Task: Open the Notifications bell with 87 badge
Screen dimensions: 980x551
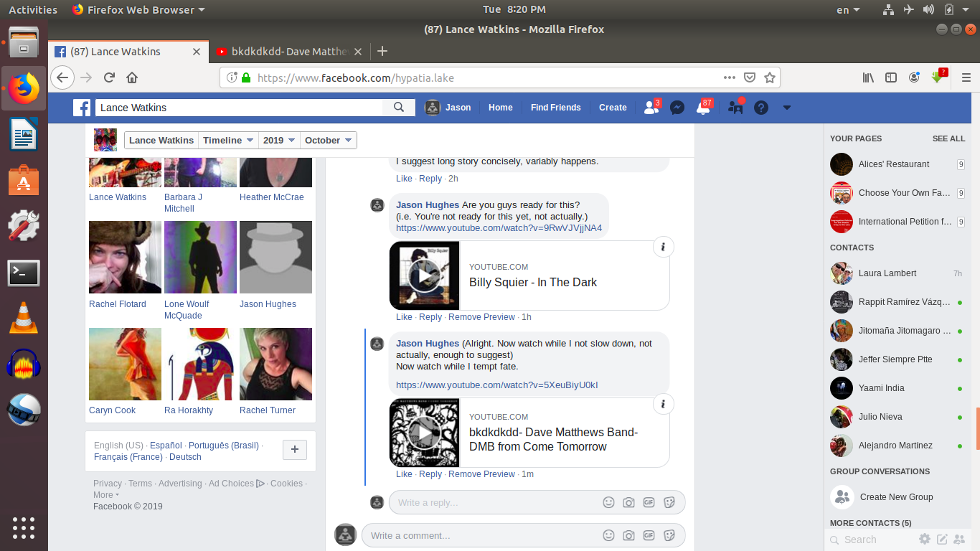Action: tap(704, 108)
